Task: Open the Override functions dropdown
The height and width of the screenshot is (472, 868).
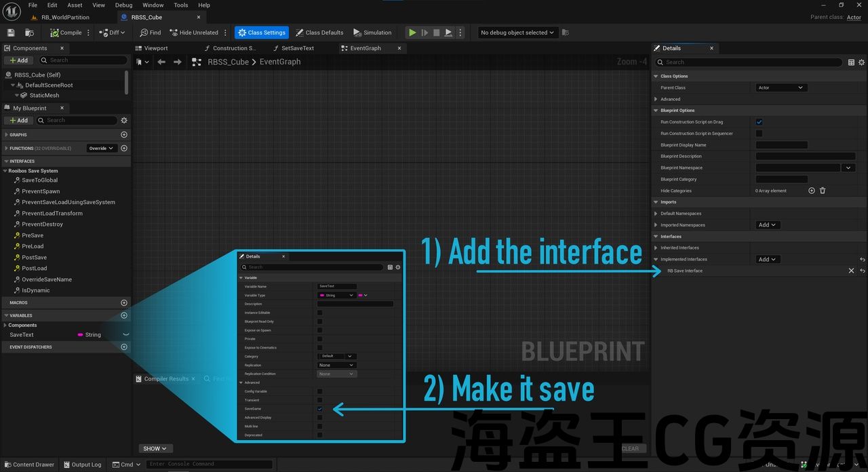Action: click(x=101, y=148)
